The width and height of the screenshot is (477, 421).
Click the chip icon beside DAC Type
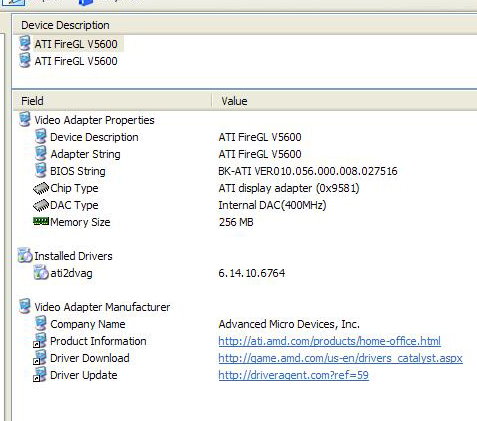coord(41,205)
